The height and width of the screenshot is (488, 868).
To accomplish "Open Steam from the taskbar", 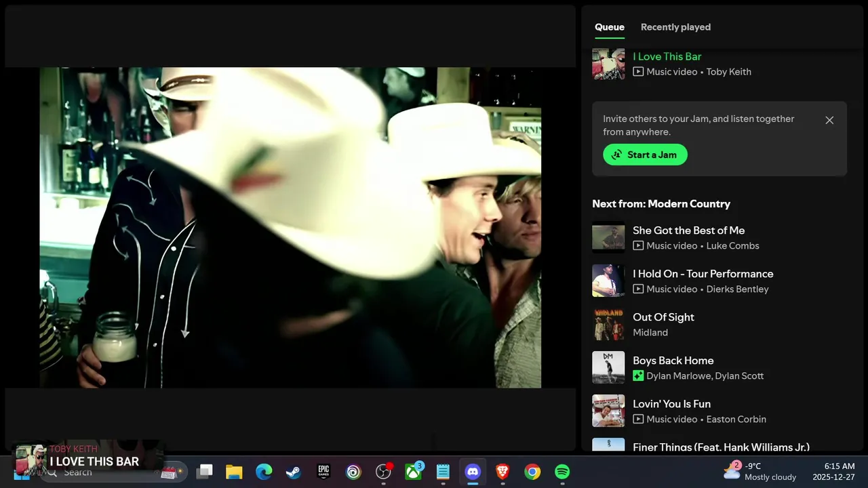I will pyautogui.click(x=294, y=472).
